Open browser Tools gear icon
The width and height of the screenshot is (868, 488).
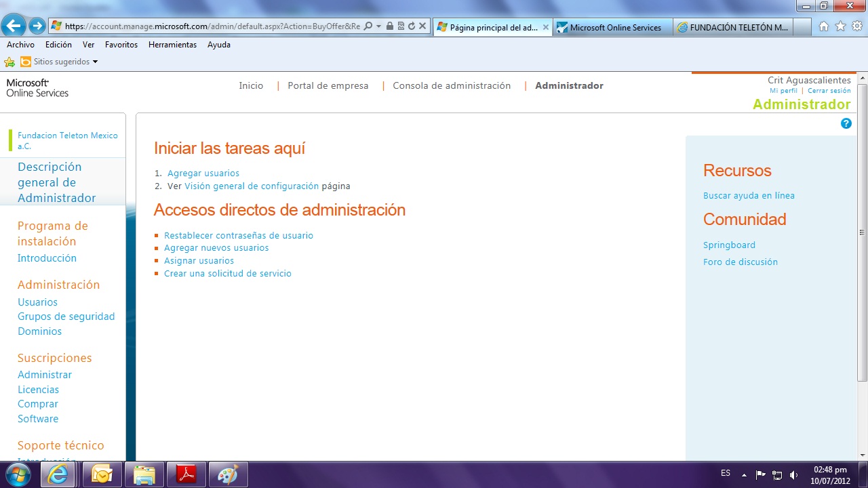[x=857, y=26]
